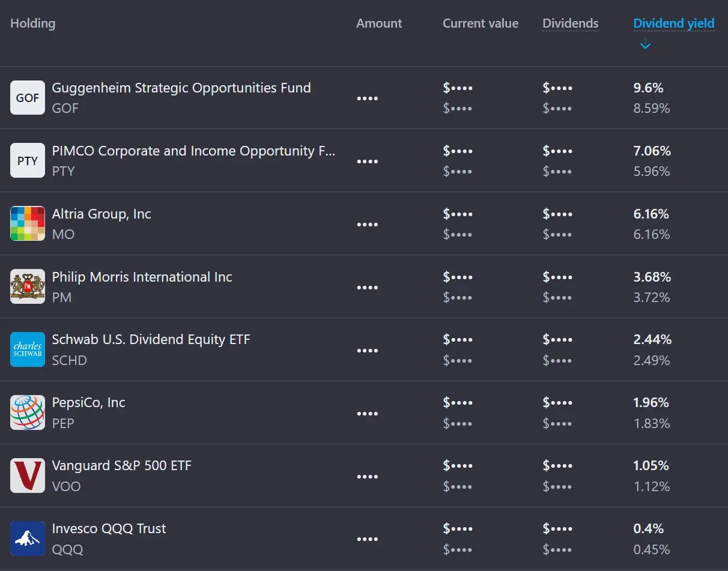
Task: Click the Charles Schwab logo
Action: point(28,350)
